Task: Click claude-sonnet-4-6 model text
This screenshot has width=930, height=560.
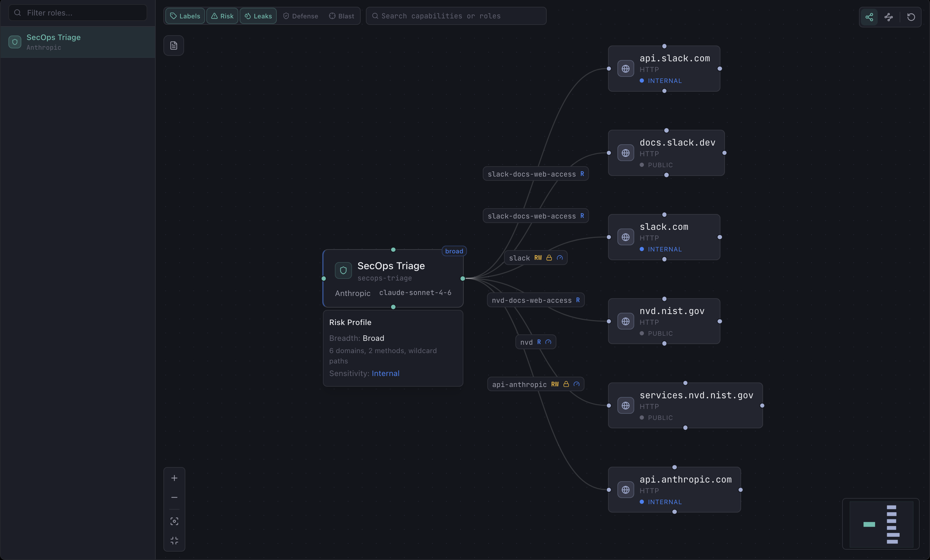Action: [x=415, y=292]
